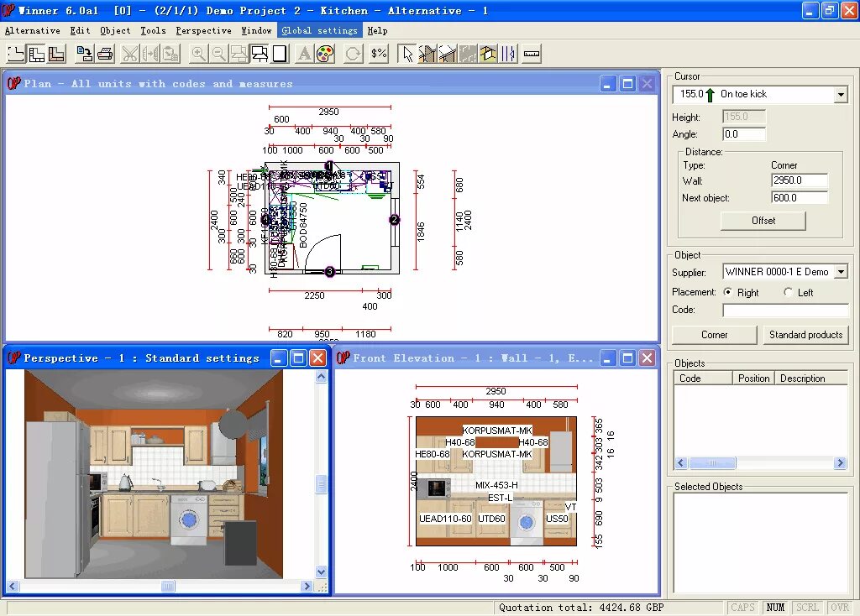Select the Left placement option
The height and width of the screenshot is (616, 860).
tap(788, 292)
